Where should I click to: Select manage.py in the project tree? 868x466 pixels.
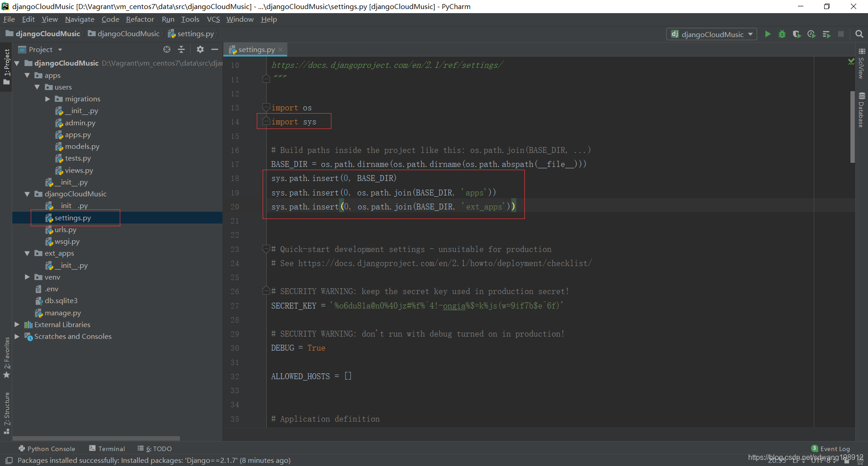click(x=63, y=313)
